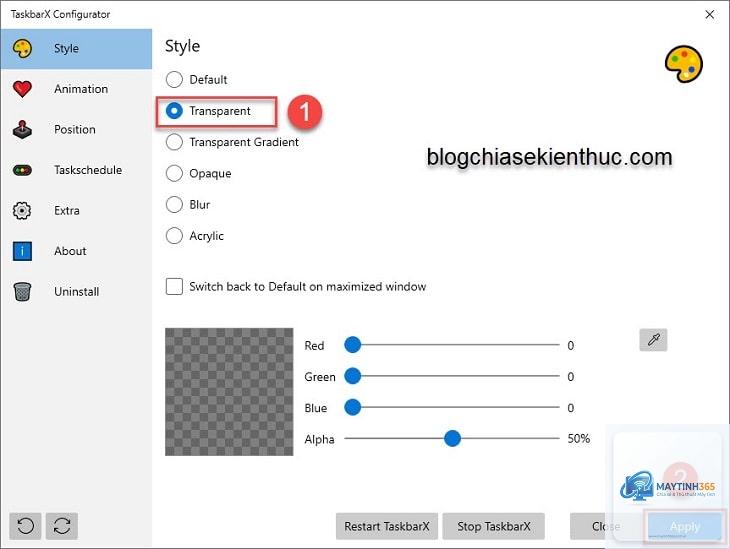Select the Opaque style option
Screen dimensions: 730x549
(x=174, y=173)
